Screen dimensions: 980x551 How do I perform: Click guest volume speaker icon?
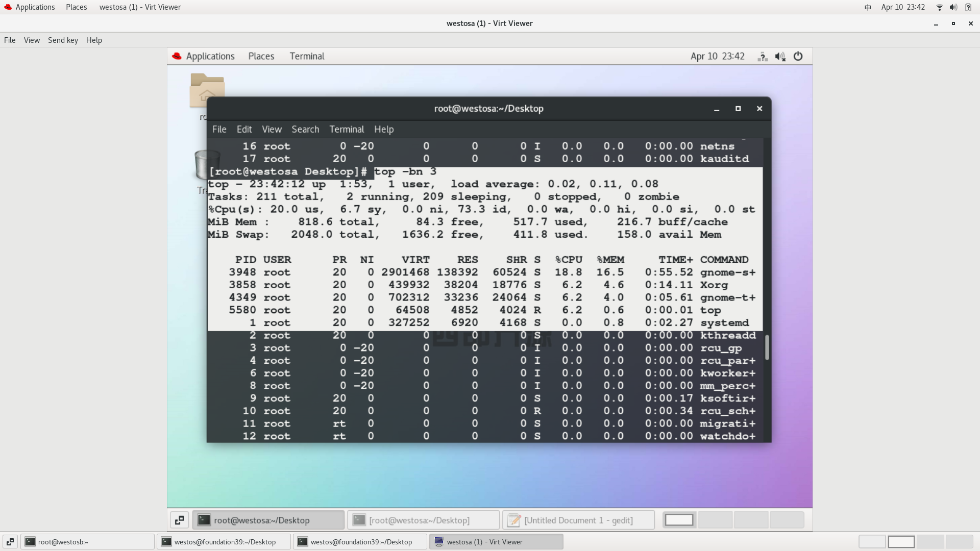pos(780,57)
